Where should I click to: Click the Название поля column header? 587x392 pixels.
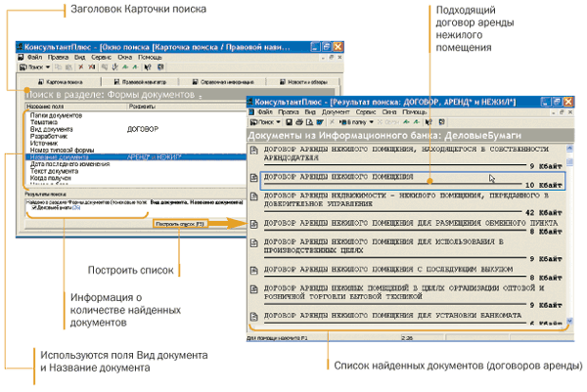click(x=76, y=107)
